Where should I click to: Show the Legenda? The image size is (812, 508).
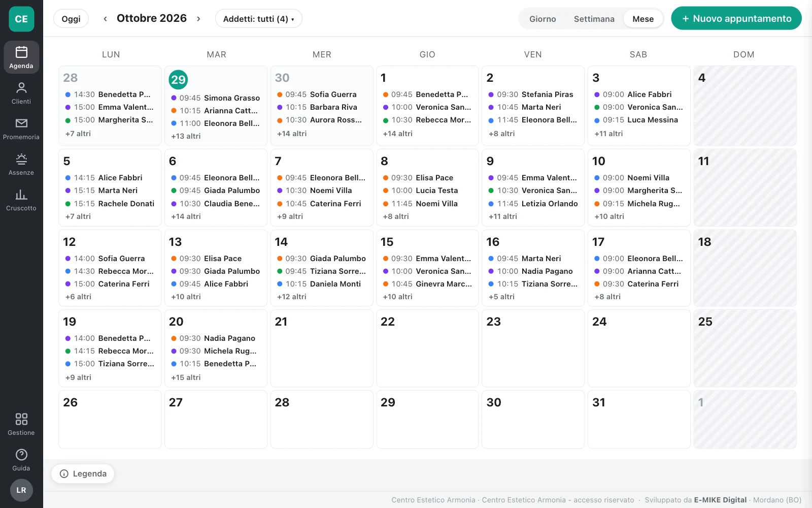83,473
